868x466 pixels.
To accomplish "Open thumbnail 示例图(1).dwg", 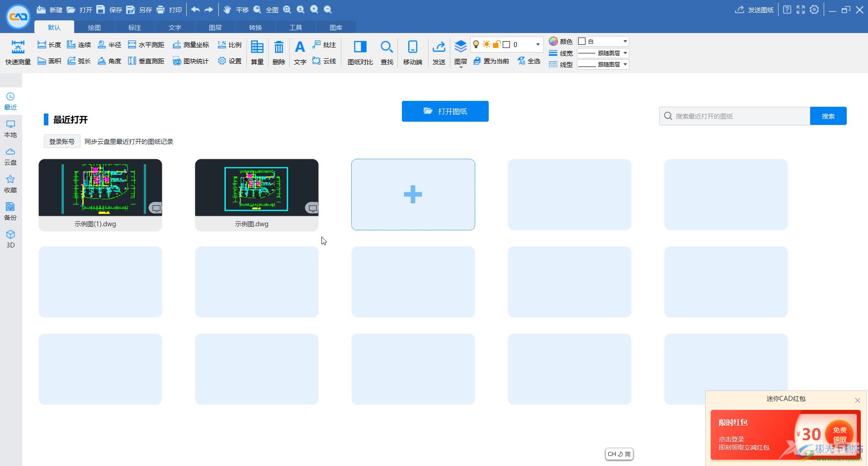I will coord(100,195).
